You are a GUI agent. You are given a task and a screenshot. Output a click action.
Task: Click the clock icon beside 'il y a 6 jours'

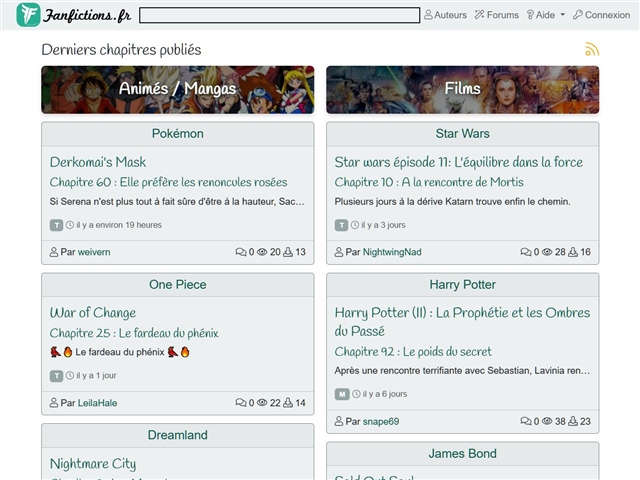(x=356, y=394)
